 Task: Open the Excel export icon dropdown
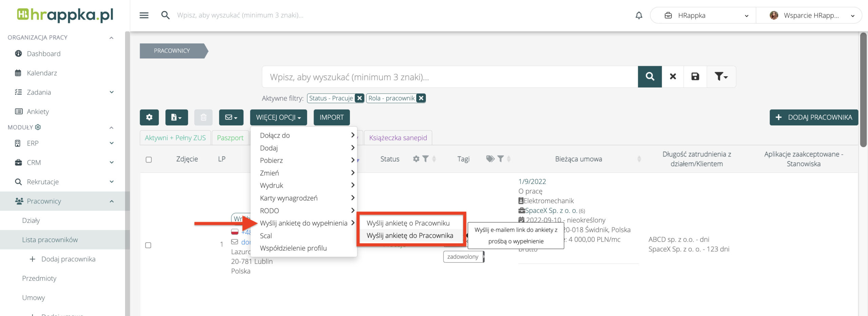pyautogui.click(x=176, y=117)
